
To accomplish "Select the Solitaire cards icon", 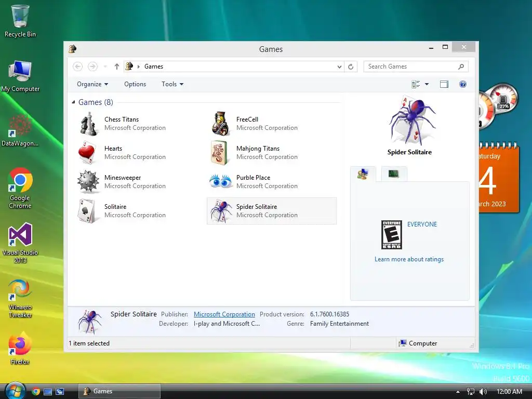I will (86, 211).
